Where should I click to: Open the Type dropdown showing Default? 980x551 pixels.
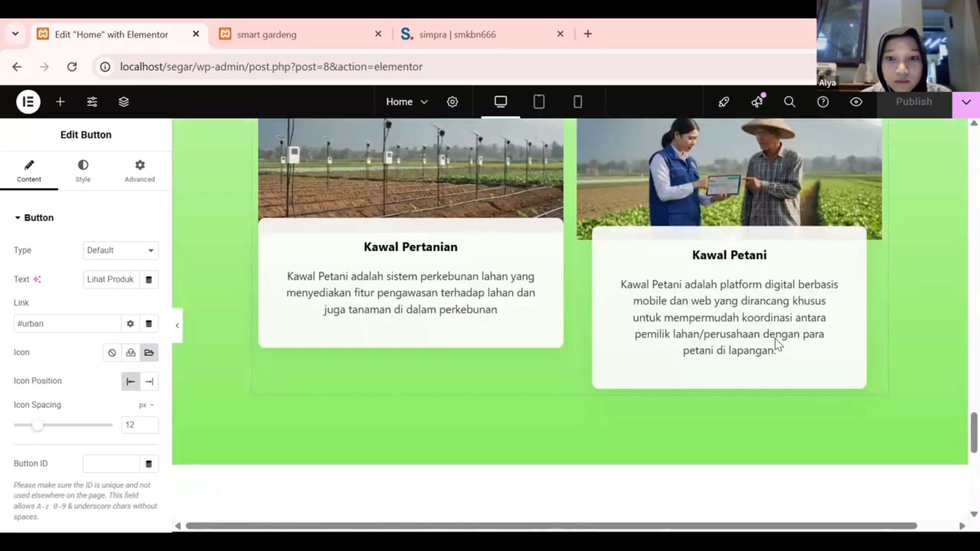120,251
